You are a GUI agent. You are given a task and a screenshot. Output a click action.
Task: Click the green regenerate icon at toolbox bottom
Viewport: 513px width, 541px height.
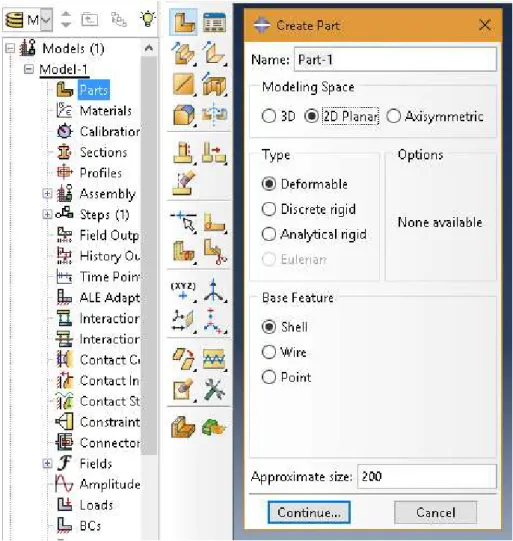pyautogui.click(x=213, y=428)
